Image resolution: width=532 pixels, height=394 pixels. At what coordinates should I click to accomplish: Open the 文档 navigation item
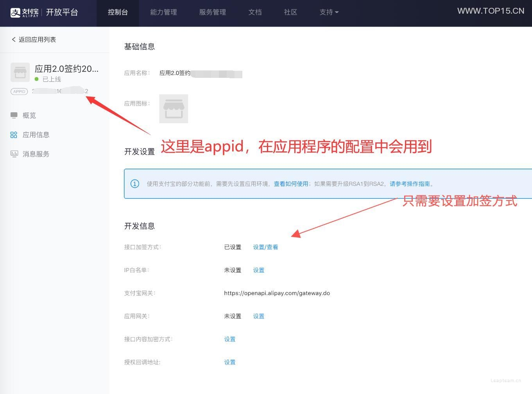255,13
